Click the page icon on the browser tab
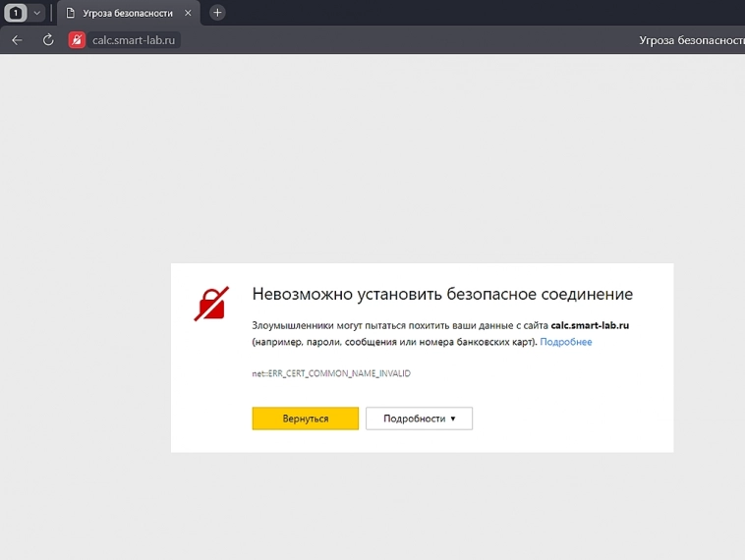745x560 pixels. 71,13
